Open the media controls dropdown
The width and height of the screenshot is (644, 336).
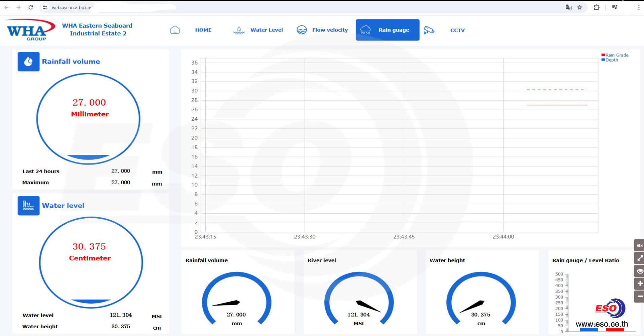[615, 7]
